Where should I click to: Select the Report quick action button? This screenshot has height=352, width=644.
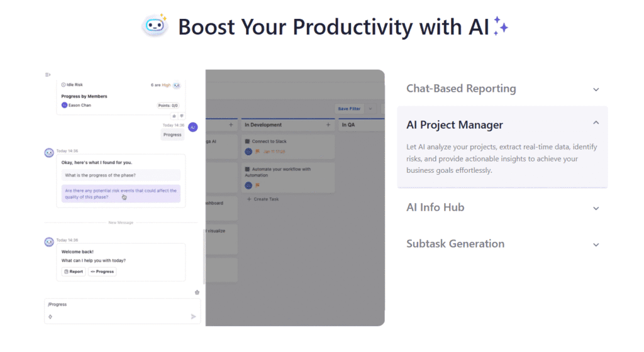pyautogui.click(x=74, y=272)
